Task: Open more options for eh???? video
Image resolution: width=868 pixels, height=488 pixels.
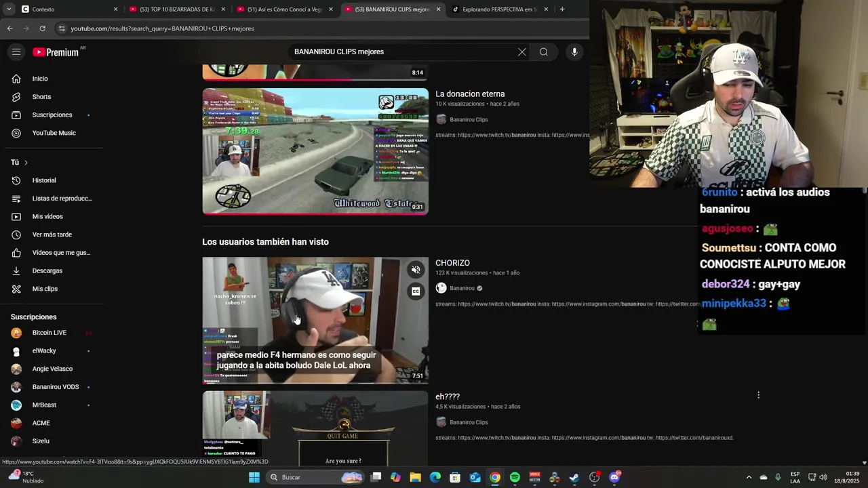Action: pos(758,395)
